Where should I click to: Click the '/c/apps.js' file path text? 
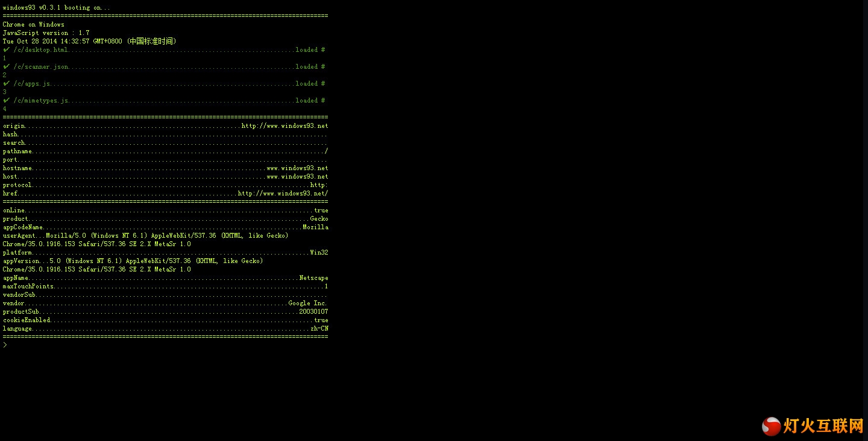pyautogui.click(x=32, y=84)
